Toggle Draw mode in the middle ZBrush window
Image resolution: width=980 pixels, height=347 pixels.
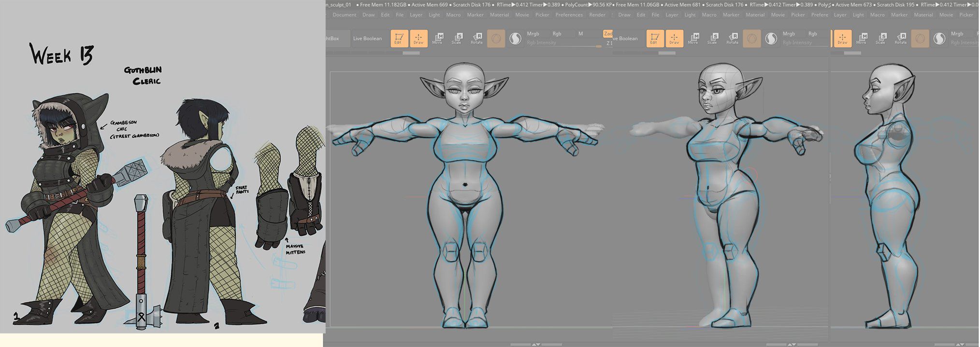[x=675, y=39]
